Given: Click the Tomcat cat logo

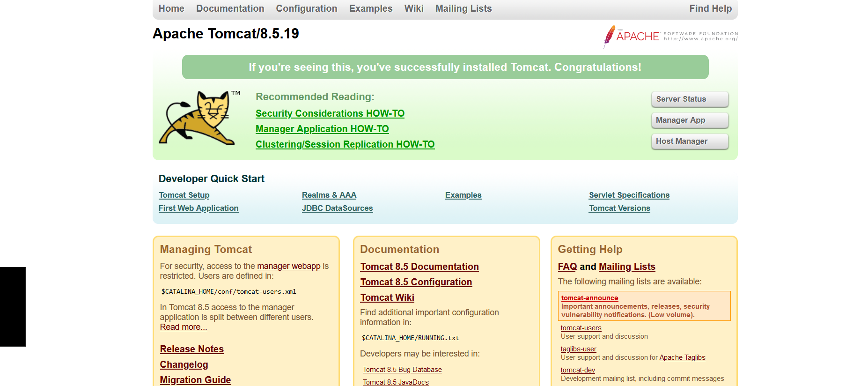Looking at the screenshot, I should (199, 118).
